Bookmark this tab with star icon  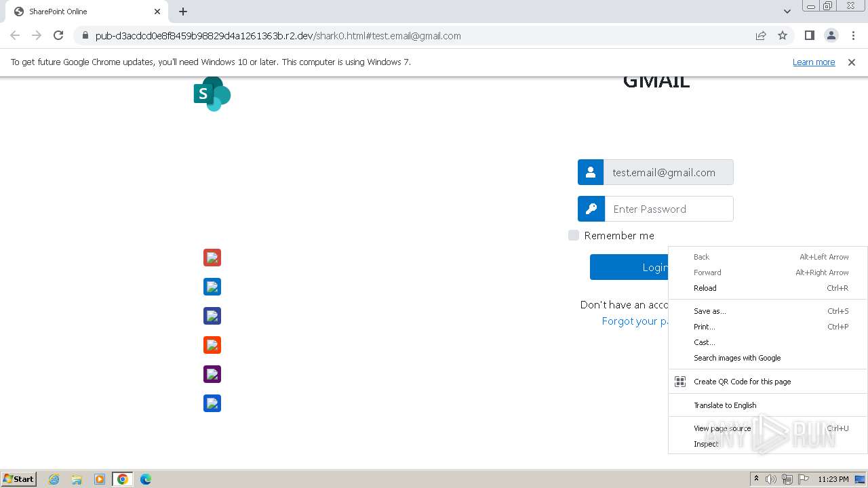click(783, 36)
